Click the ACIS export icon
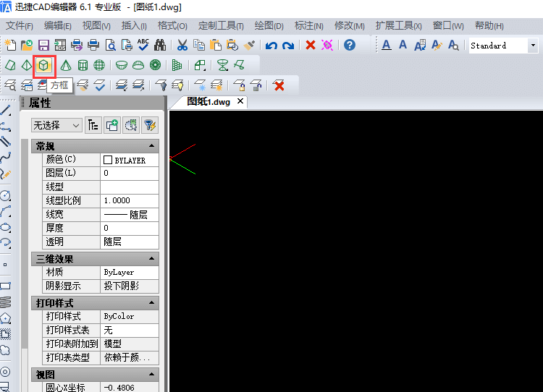This screenshot has height=392, width=543. click(x=60, y=46)
